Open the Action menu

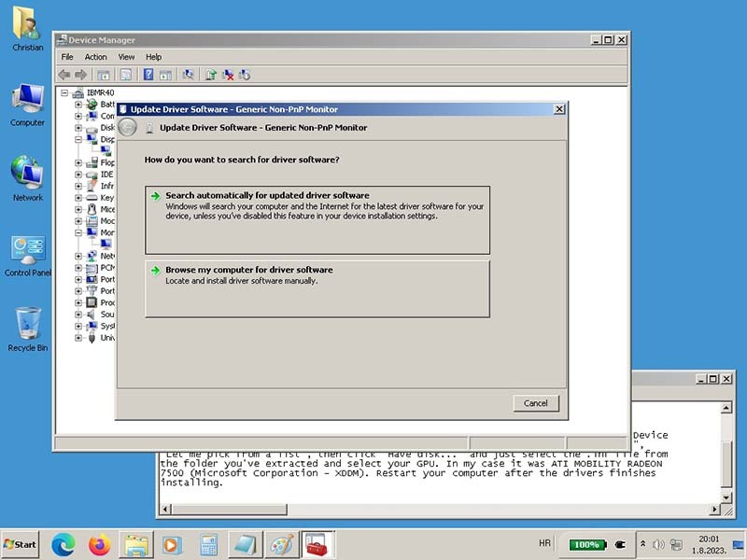(95, 57)
